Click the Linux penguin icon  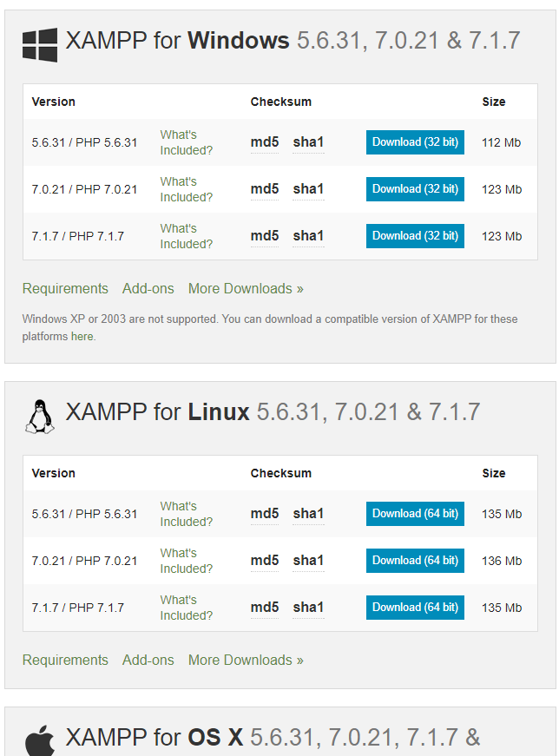pos(40,417)
